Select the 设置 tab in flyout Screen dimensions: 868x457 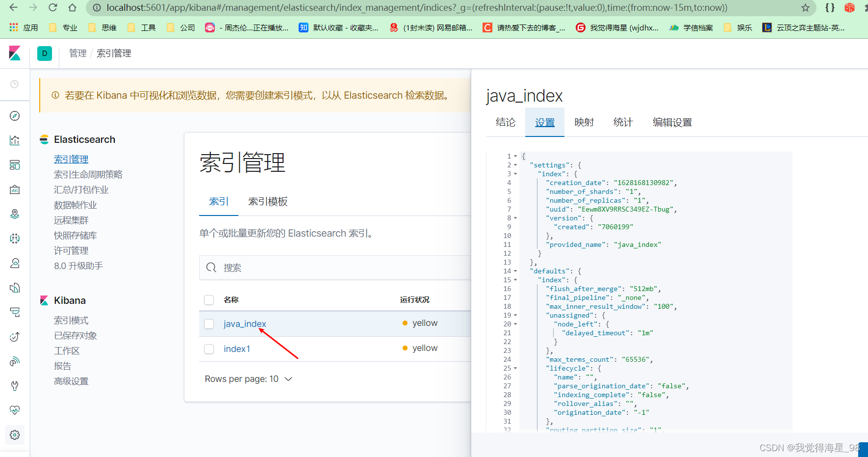pyautogui.click(x=545, y=122)
